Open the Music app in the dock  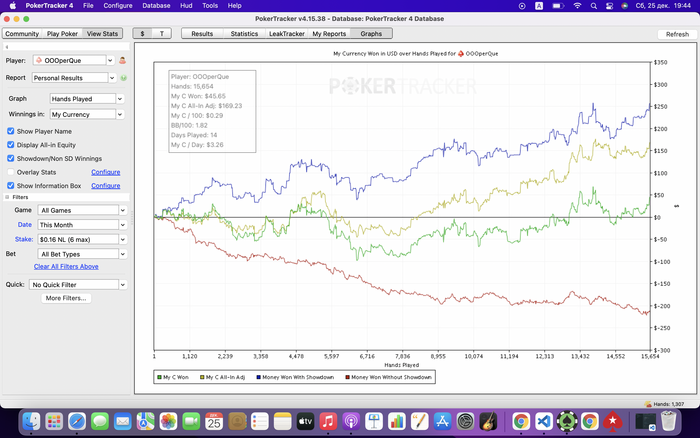coord(328,421)
